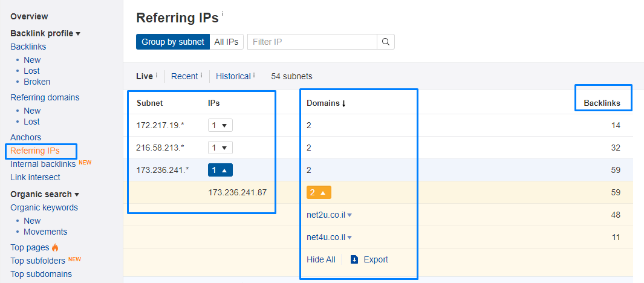Click the Export button
644x283 pixels.
point(369,259)
